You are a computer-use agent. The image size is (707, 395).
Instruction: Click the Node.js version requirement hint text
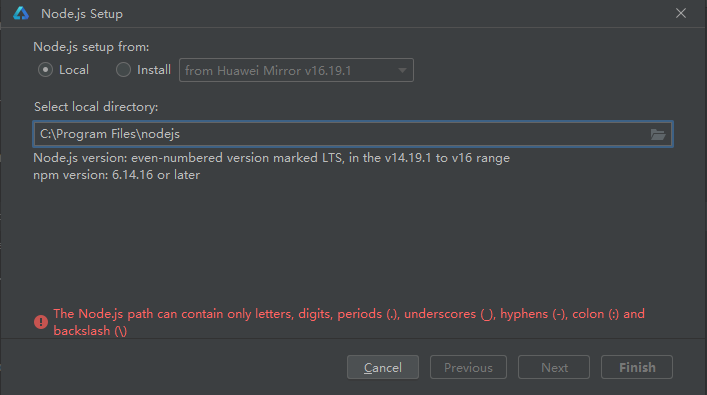coord(271,158)
